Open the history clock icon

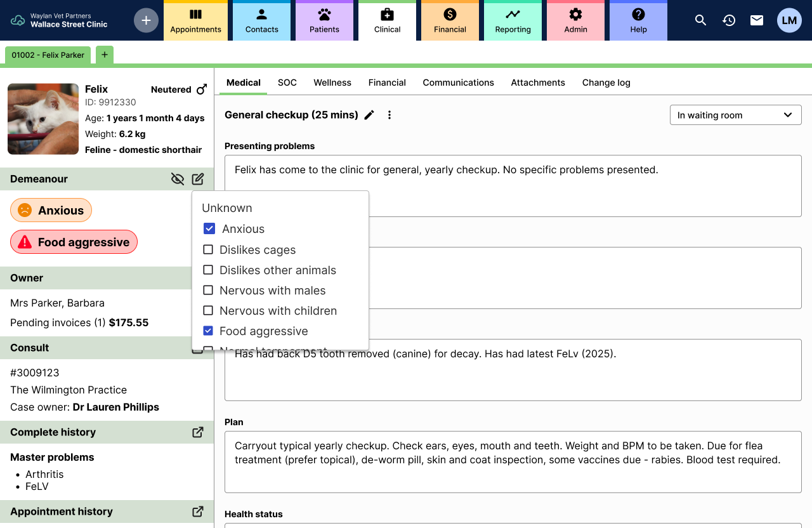click(729, 20)
